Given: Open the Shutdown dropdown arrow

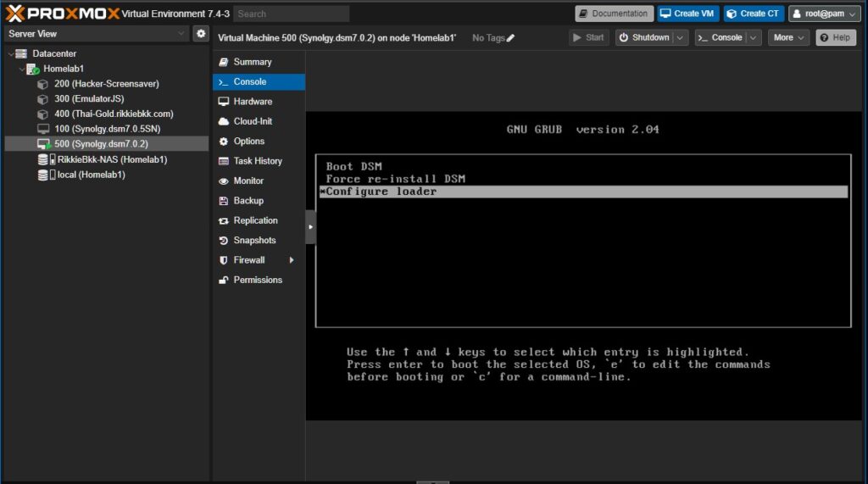Looking at the screenshot, I should coord(681,37).
